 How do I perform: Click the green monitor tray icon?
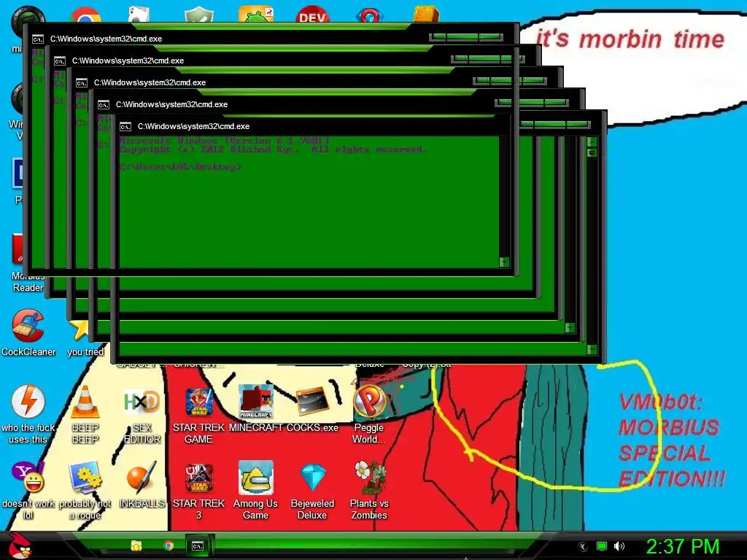click(x=602, y=546)
